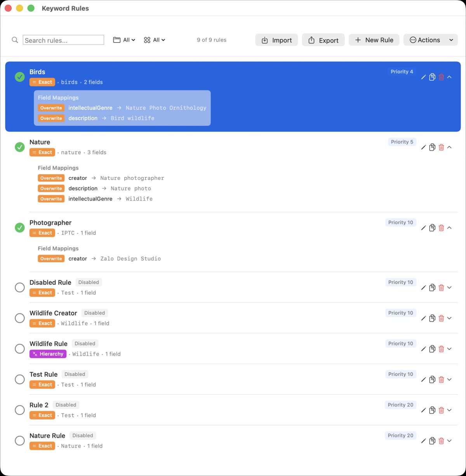The width and height of the screenshot is (466, 476).
Task: Click inside the Search rules field
Action: point(63,40)
